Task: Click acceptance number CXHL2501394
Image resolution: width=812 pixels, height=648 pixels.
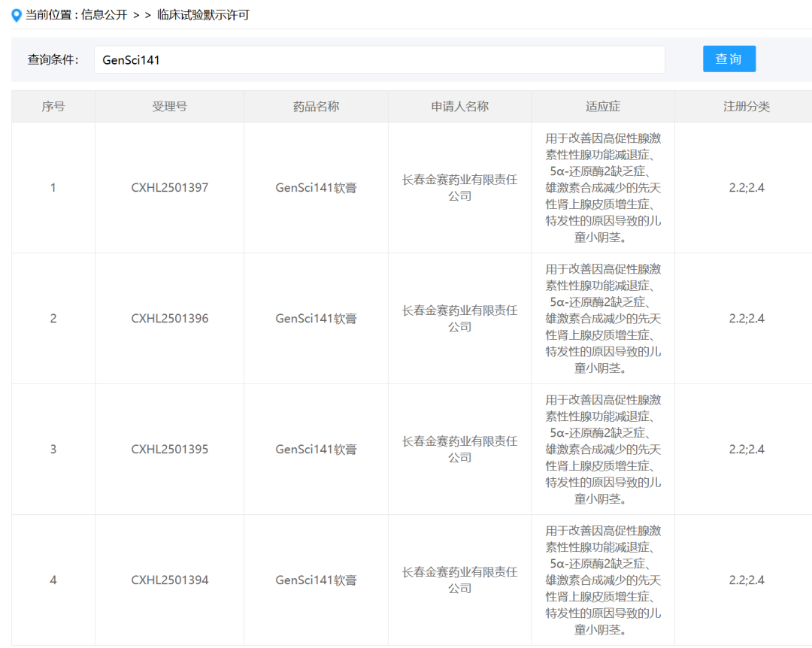Action: coord(169,580)
